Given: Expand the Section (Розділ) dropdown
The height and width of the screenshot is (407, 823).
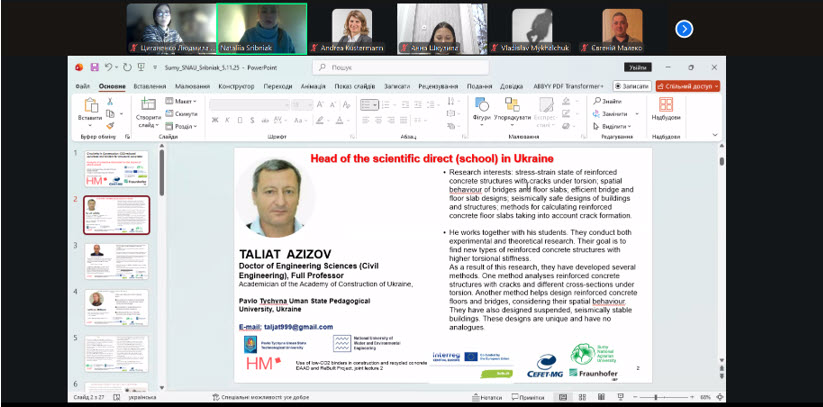Looking at the screenshot, I should (184, 126).
